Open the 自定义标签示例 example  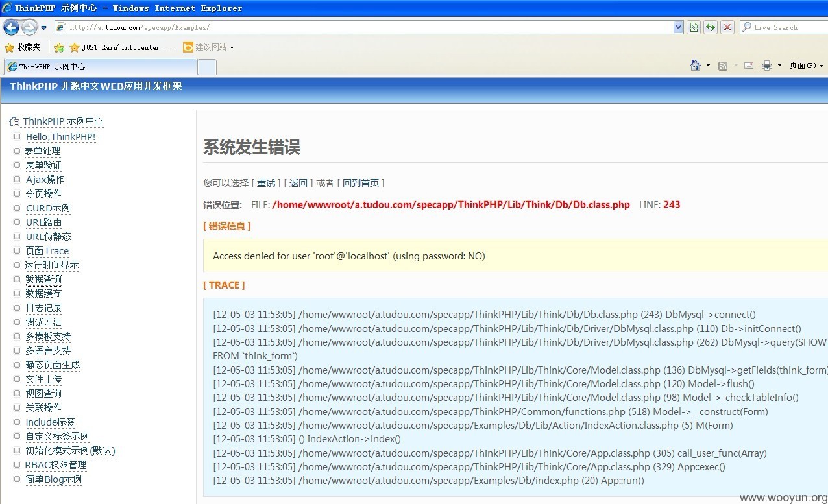point(57,437)
